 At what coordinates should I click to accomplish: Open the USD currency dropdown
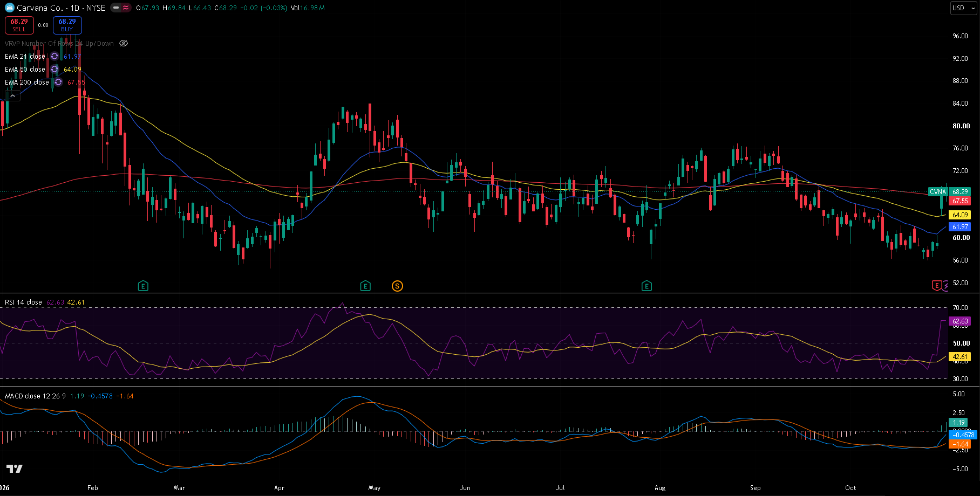963,8
